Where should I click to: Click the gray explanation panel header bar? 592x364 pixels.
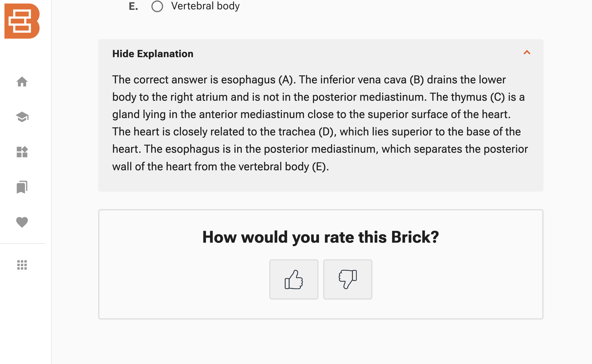(321, 54)
